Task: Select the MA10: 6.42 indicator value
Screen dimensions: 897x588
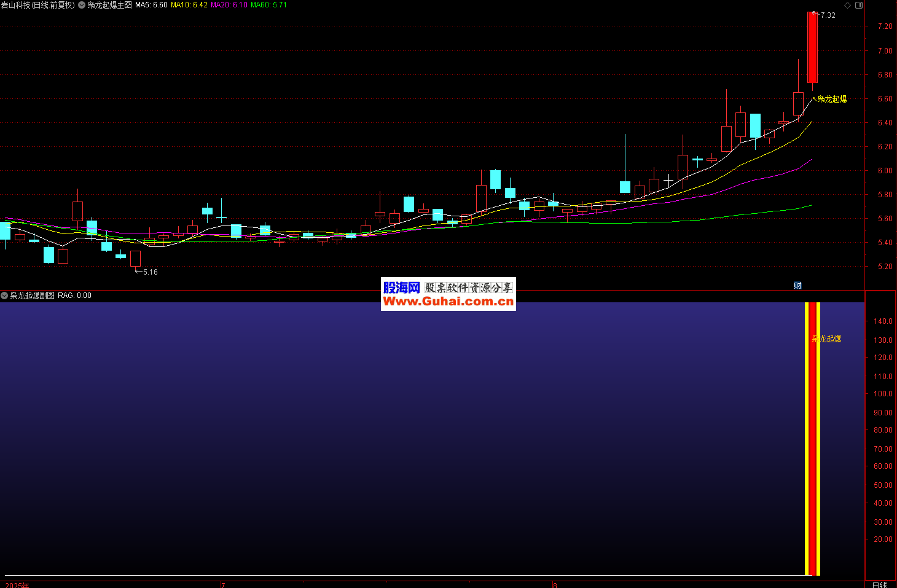Action: [189, 5]
